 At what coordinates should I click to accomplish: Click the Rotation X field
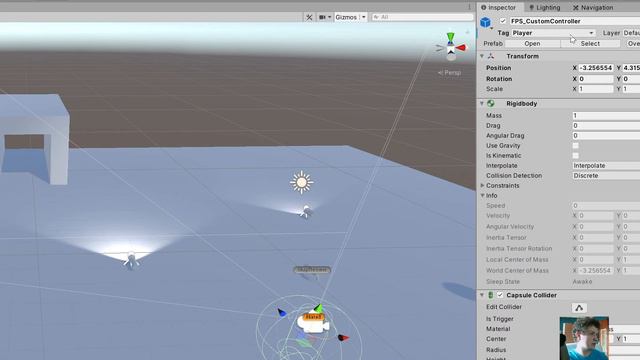pyautogui.click(x=596, y=79)
